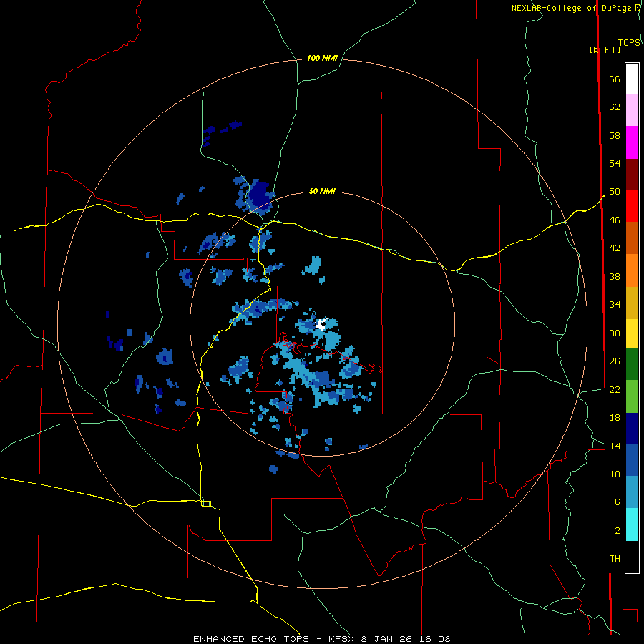This screenshot has width=644, height=644.
Task: Click the TOPS legend heading
Action: click(x=629, y=42)
